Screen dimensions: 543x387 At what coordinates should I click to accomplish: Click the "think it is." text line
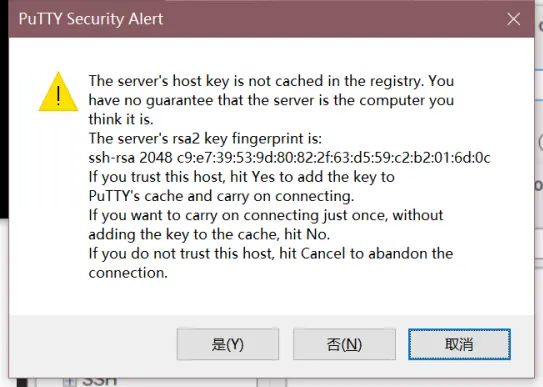pos(121,119)
